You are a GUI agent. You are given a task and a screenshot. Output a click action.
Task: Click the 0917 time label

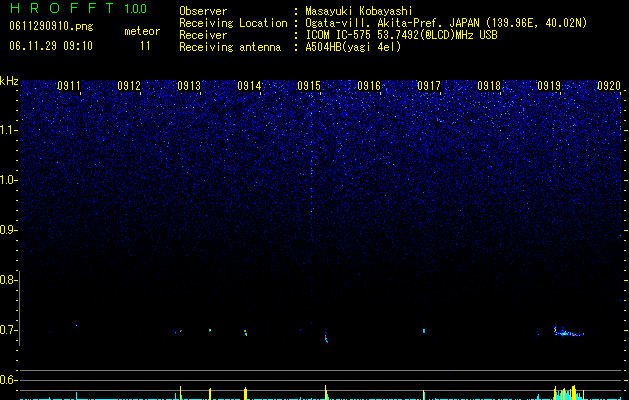click(428, 85)
